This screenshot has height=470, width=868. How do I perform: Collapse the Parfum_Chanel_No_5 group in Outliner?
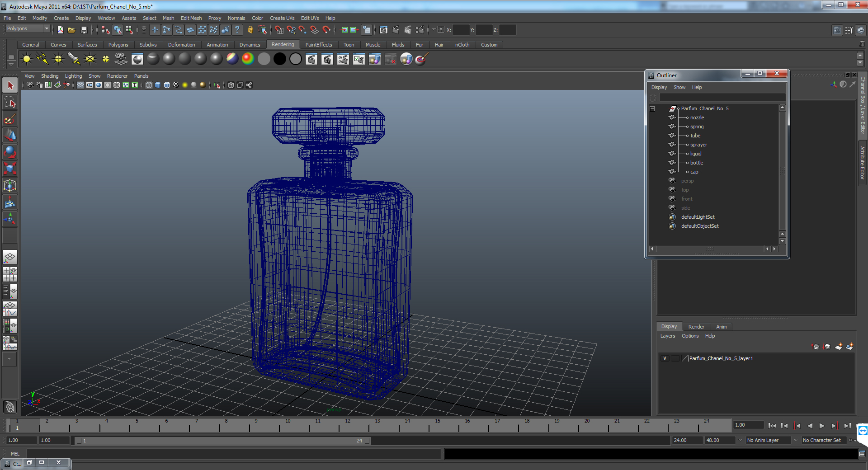coord(652,108)
